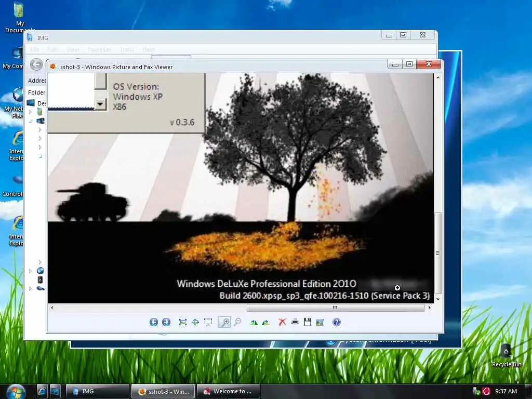Screen dimensions: 532x399
Task: Maximize the IMG explorer window
Action: click(x=403, y=35)
